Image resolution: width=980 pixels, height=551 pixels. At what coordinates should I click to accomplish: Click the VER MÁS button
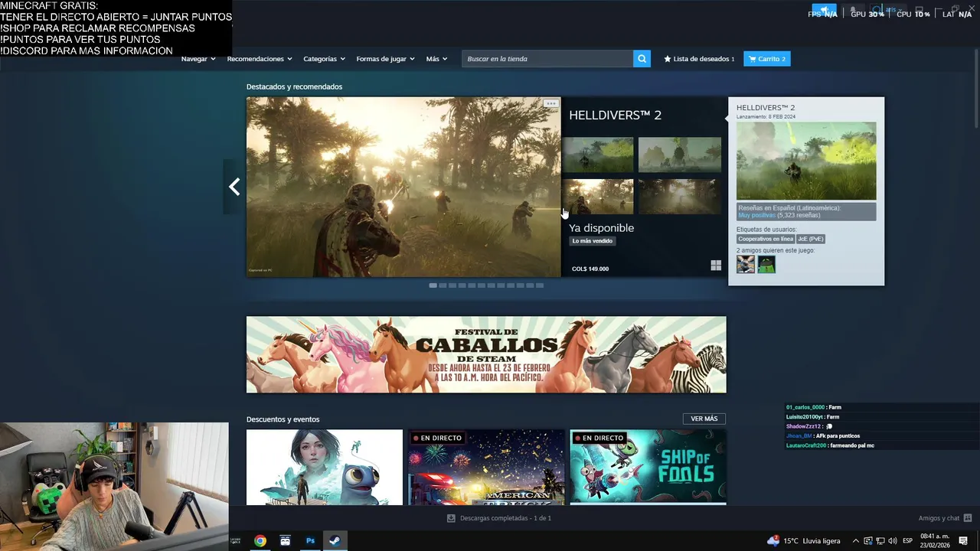(704, 419)
